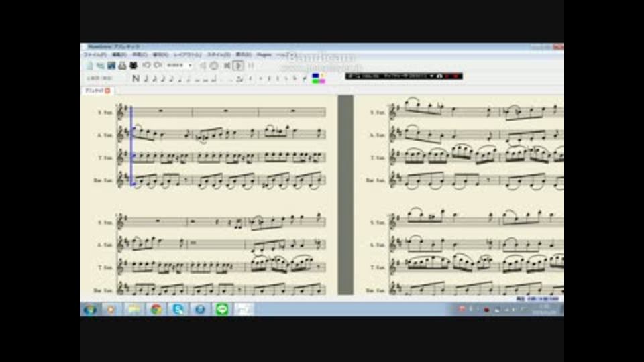
Task: Open the 編集 (Edit) menu
Action: [119, 54]
